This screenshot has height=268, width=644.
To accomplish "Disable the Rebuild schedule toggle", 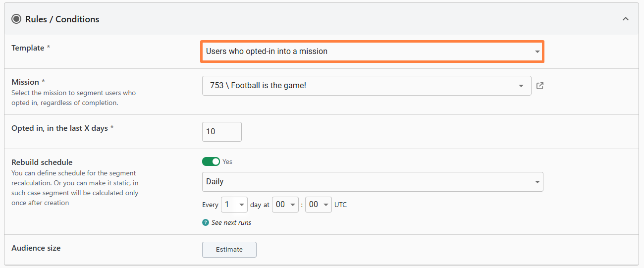I will pos(211,161).
